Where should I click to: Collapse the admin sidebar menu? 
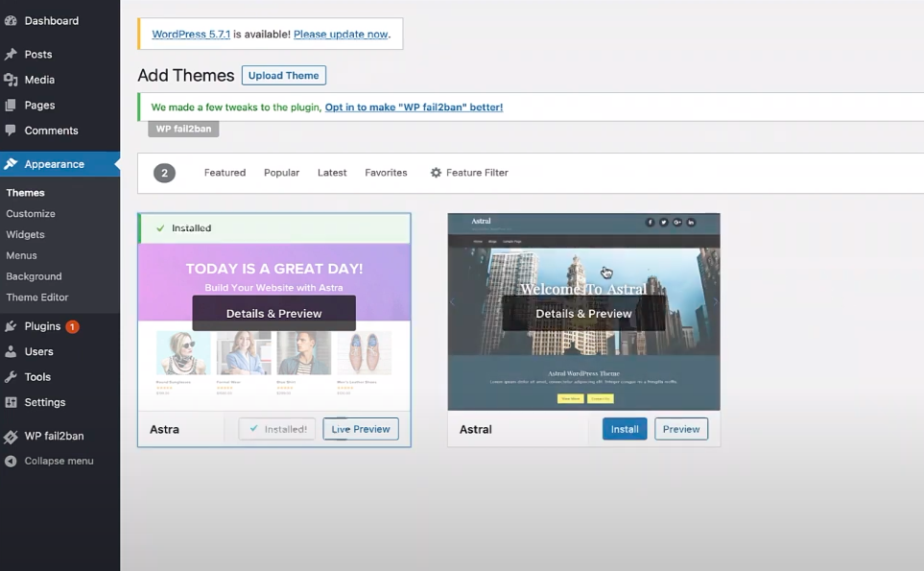point(59,461)
